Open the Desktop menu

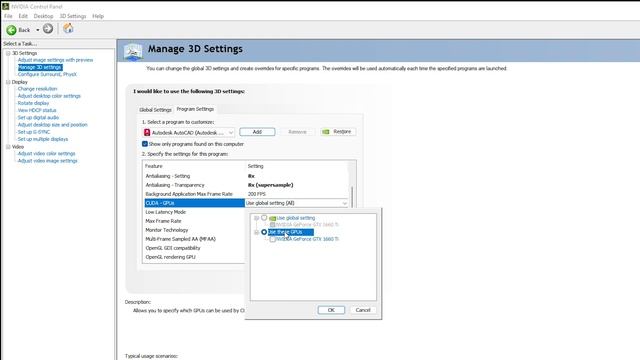pyautogui.click(x=43, y=16)
